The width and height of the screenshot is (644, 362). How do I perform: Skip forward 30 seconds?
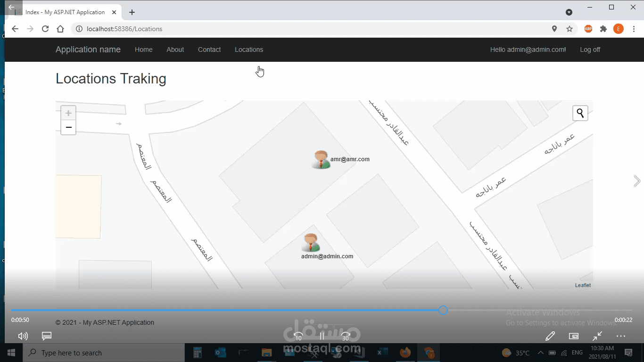[x=346, y=336]
